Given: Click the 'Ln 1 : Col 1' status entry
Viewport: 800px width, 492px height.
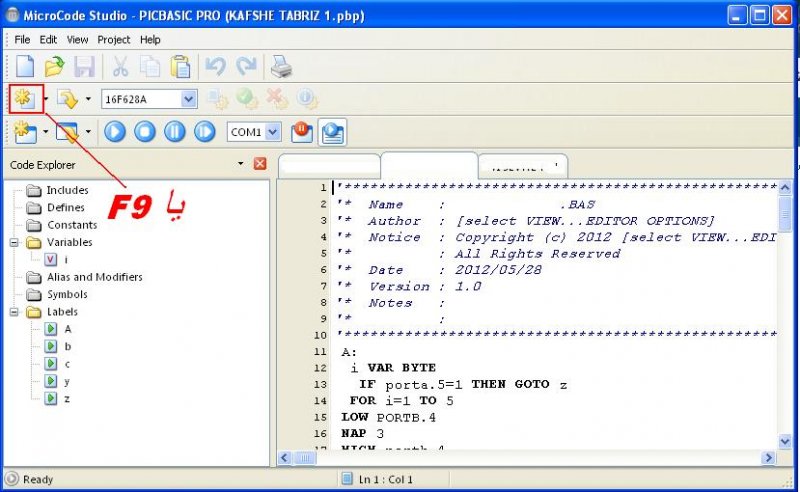Looking at the screenshot, I should point(386,479).
